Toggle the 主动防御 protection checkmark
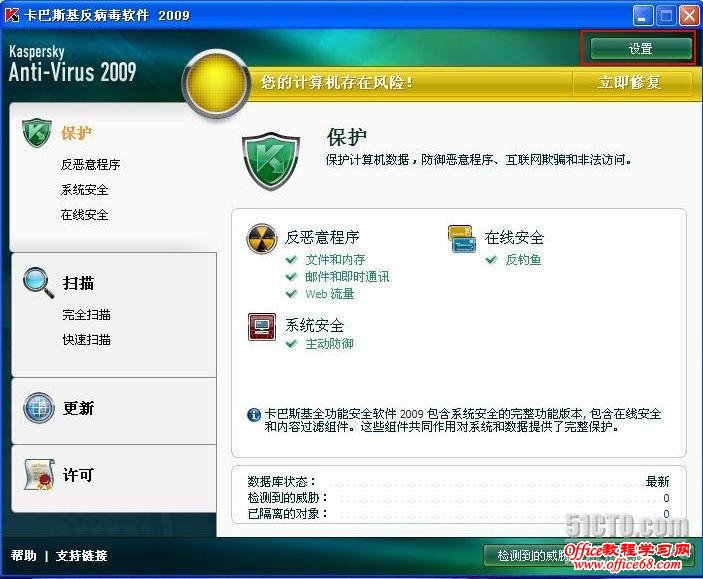 point(291,344)
